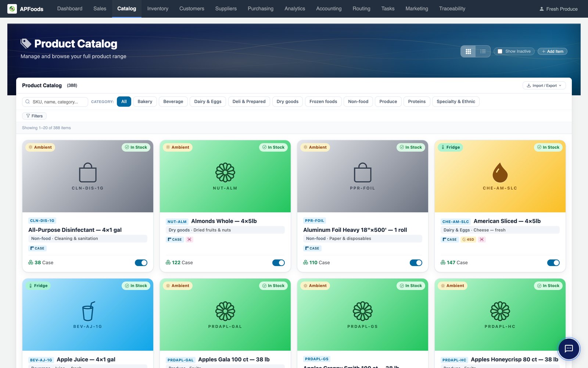Click the flower icon on PRDAPL-GS card

tap(363, 311)
